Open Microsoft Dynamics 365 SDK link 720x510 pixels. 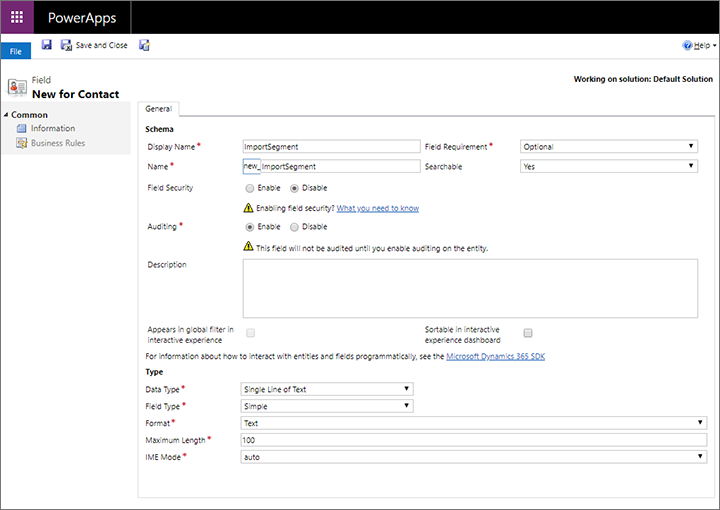[x=496, y=356]
